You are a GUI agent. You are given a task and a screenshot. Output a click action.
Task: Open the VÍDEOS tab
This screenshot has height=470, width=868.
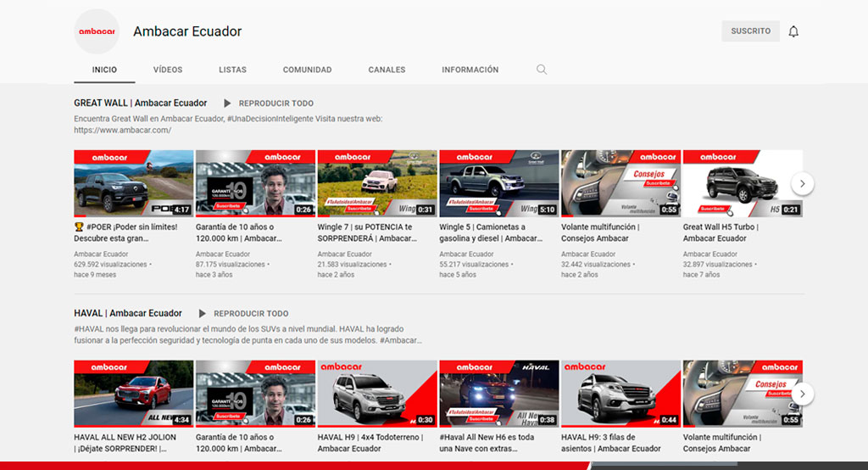pos(168,70)
